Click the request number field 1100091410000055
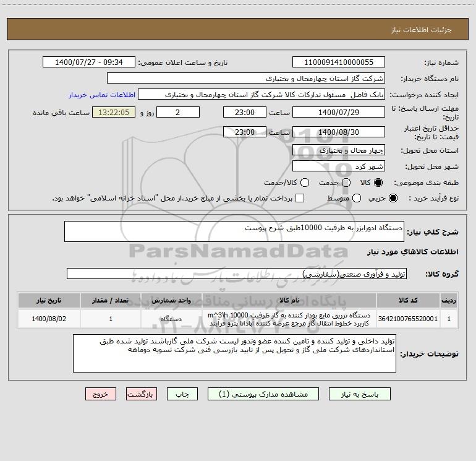Image resolution: width=476 pixels, height=461 pixels. (x=339, y=62)
